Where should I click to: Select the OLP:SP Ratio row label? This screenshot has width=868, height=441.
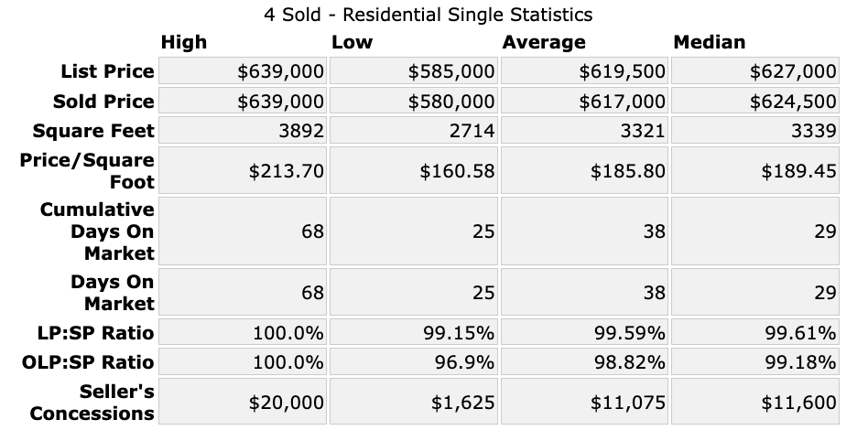click(88, 361)
